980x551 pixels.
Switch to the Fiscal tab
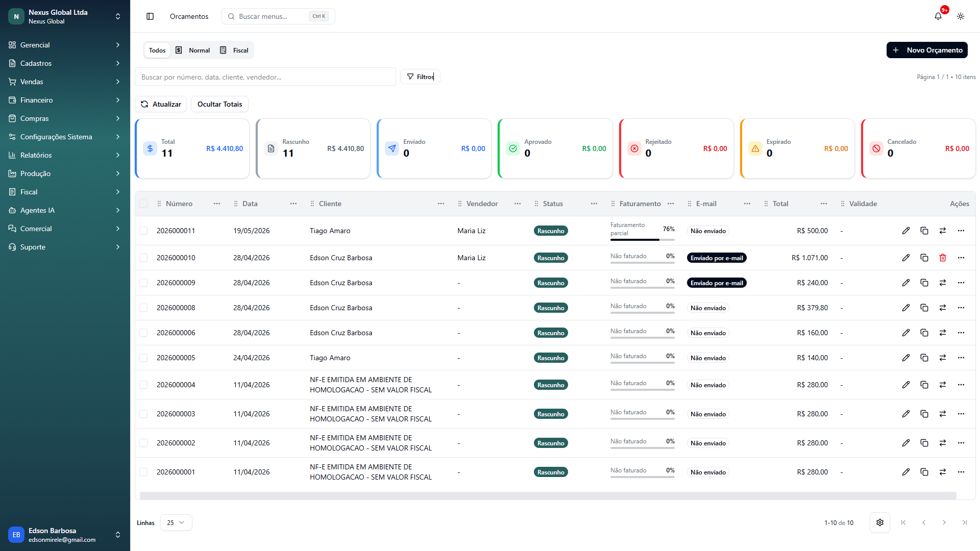click(234, 50)
